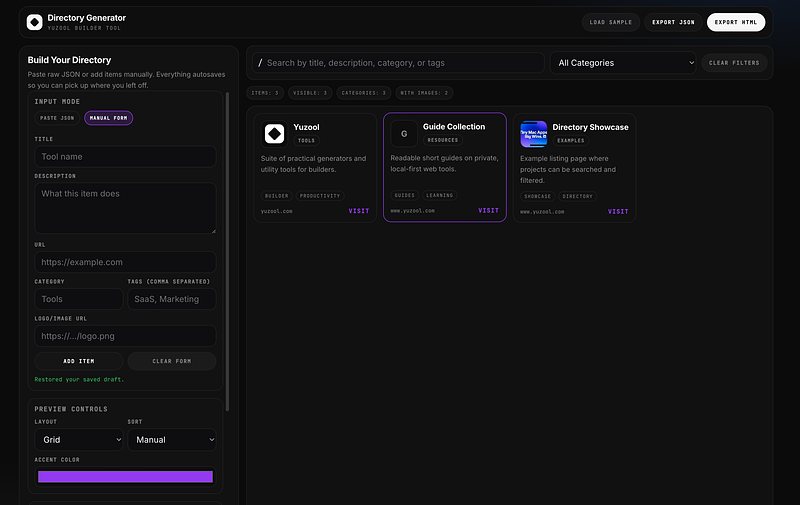Screen dimensions: 800x505
Task: Click the description textarea resize handle
Action: click(213, 231)
